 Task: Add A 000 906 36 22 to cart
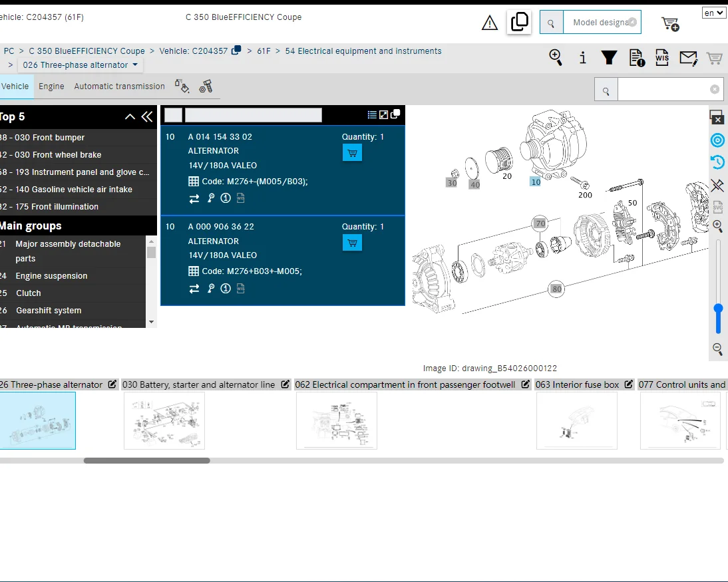[x=352, y=243]
